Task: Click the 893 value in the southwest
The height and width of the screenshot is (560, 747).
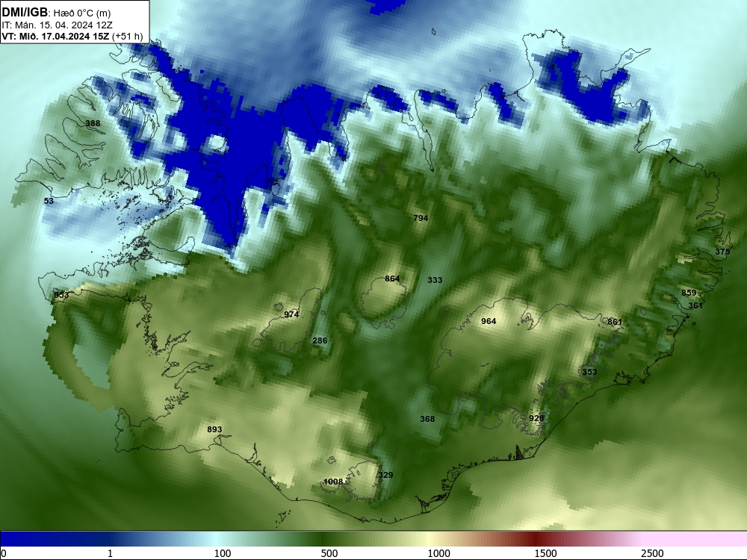Action: [x=214, y=429]
